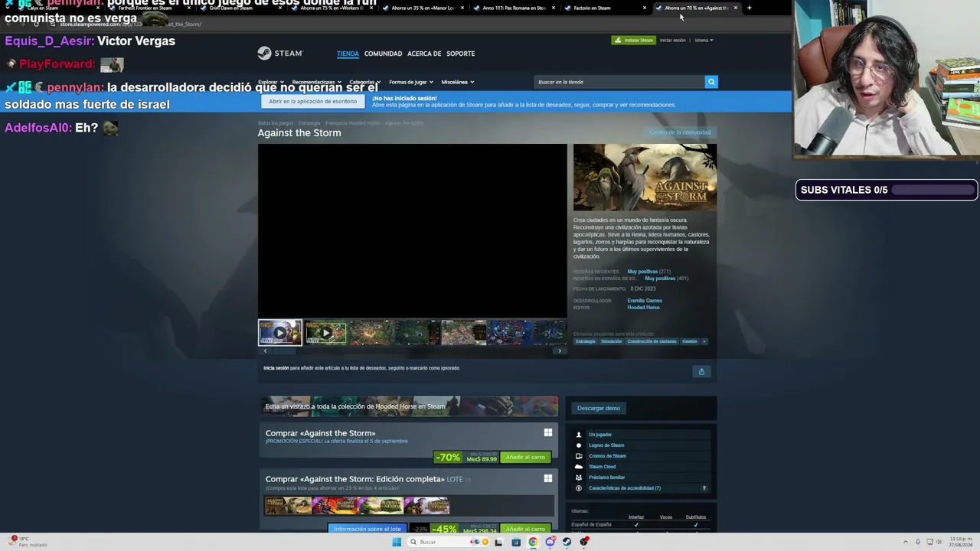Expand the Recomendaciones store menu

click(x=317, y=82)
